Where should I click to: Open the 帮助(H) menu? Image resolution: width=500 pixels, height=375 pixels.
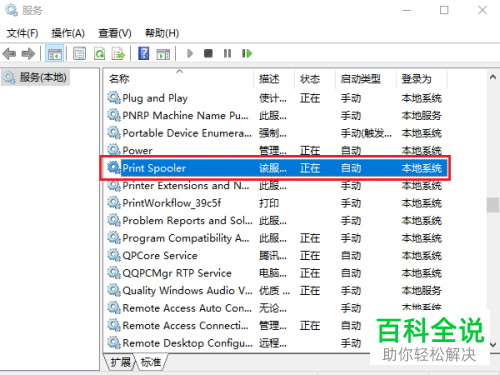click(162, 33)
